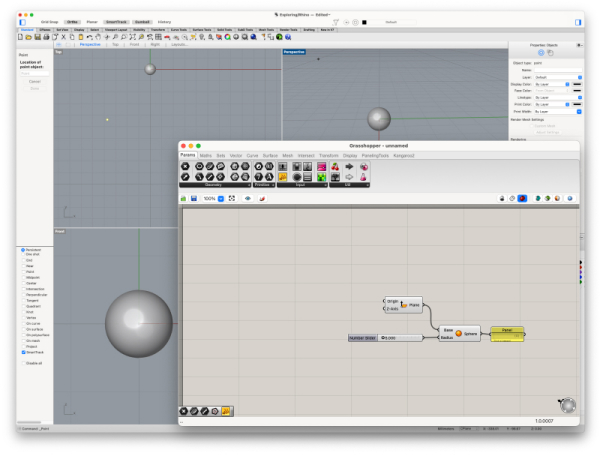Switch to the Maths tab in Grasshopper
602x455 pixels.
206,156
